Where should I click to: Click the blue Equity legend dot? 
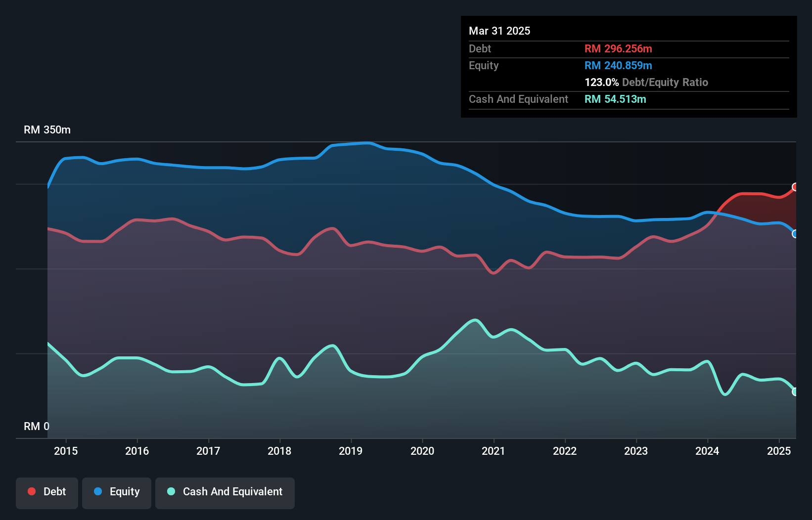click(x=99, y=491)
